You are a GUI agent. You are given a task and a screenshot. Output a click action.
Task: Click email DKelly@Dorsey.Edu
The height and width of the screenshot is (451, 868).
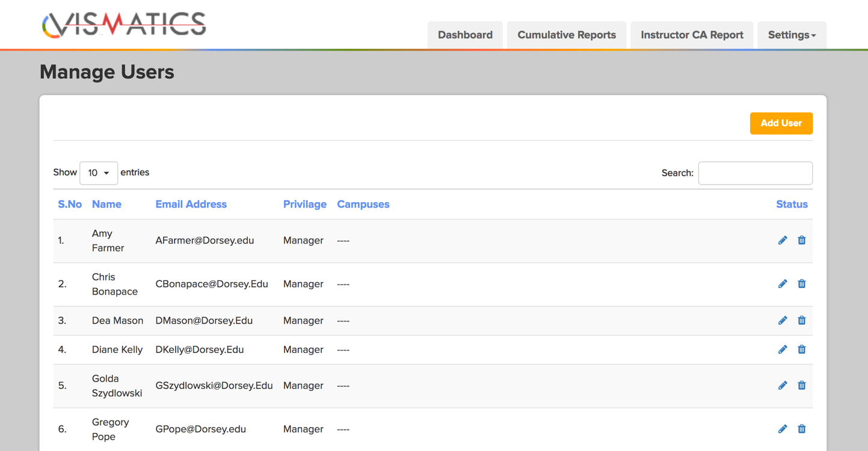coord(199,349)
